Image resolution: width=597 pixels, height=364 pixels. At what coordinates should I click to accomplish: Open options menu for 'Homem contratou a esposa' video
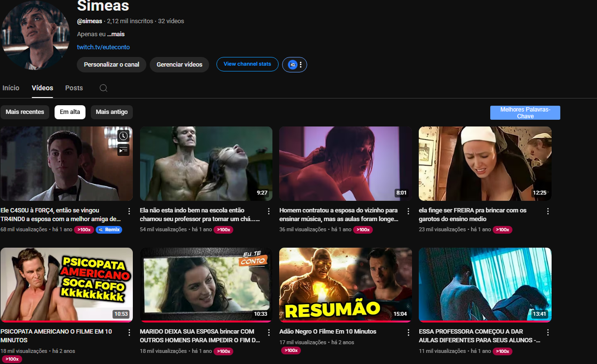point(408,211)
